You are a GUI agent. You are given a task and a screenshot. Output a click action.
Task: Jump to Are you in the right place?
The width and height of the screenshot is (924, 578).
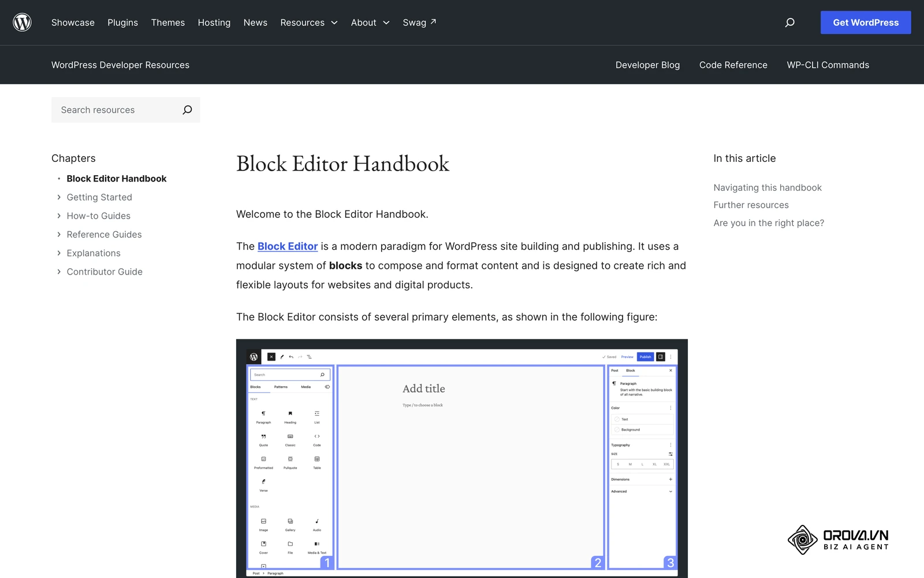pos(769,223)
